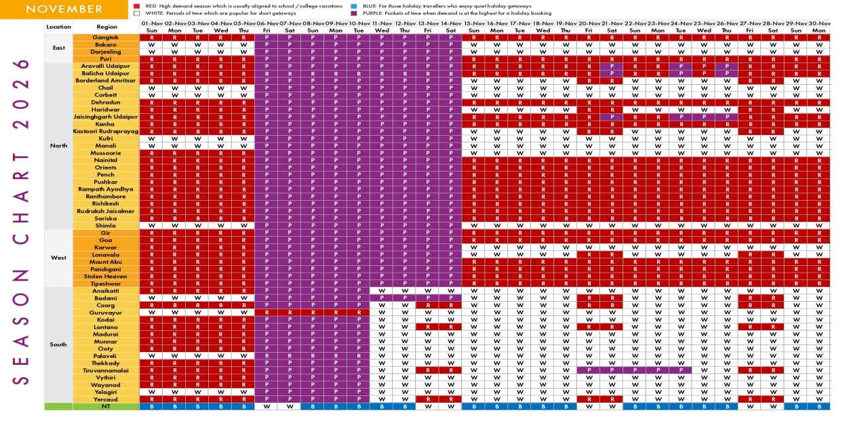Click the 01-Nov date column header
The image size is (868, 434).
tap(151, 23)
